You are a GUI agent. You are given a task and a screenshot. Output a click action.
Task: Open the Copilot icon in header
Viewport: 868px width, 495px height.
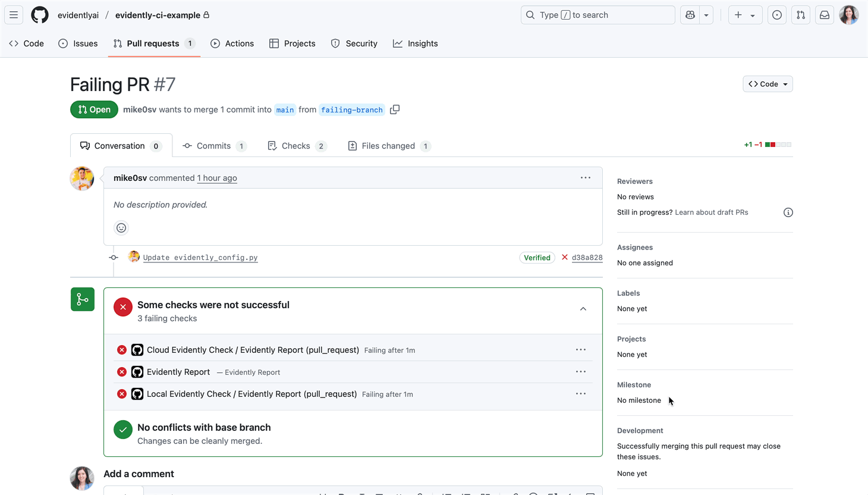coord(690,15)
